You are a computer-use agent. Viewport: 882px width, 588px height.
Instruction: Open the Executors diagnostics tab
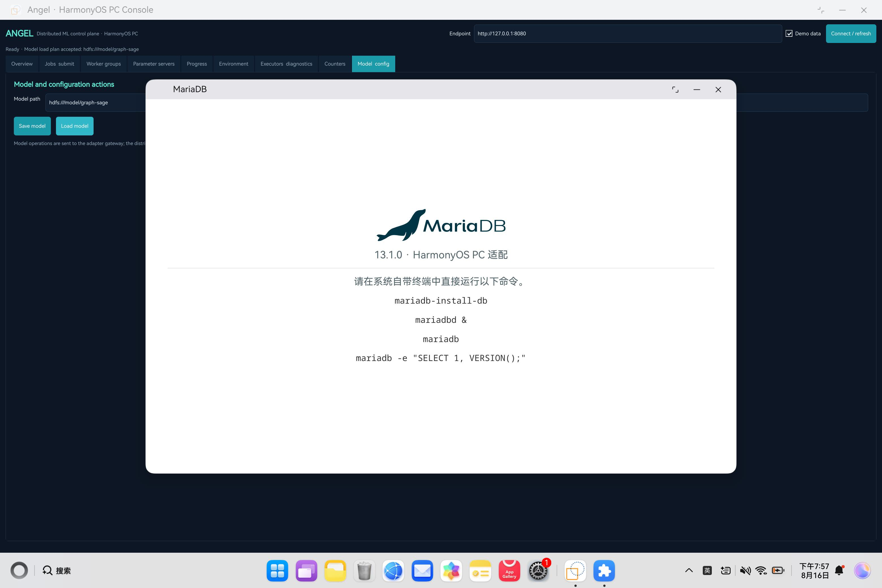click(x=286, y=64)
